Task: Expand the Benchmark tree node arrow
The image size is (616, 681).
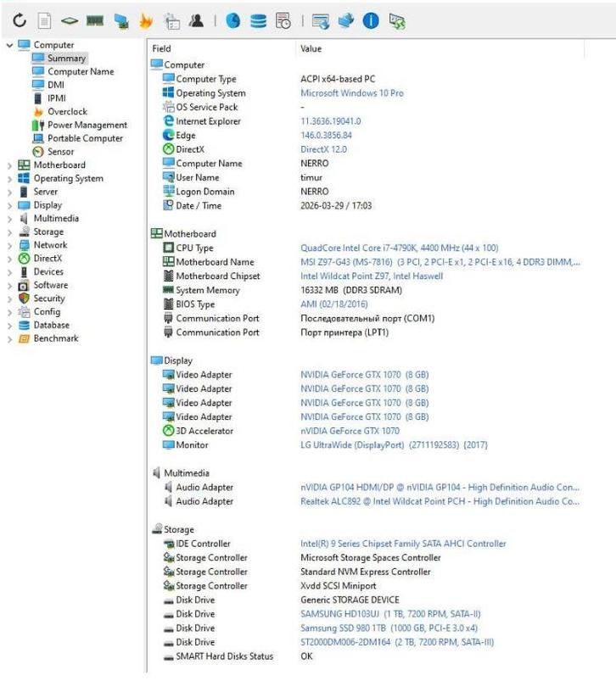Action: [x=9, y=338]
